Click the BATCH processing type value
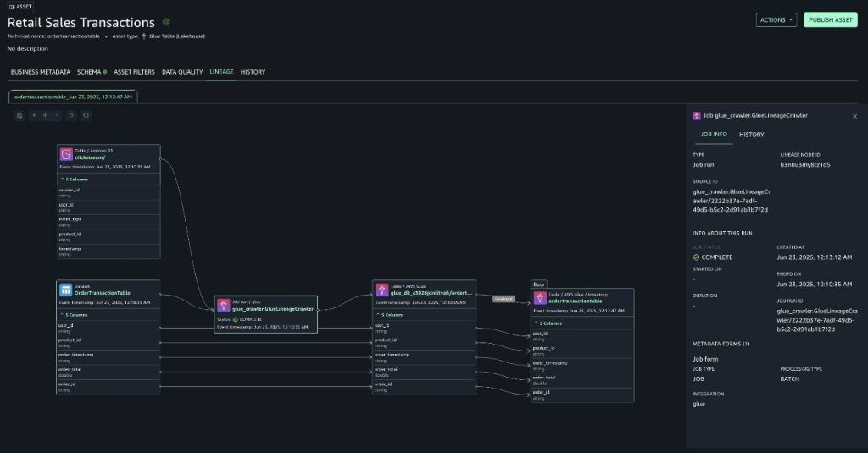868x453 pixels. pyautogui.click(x=790, y=378)
